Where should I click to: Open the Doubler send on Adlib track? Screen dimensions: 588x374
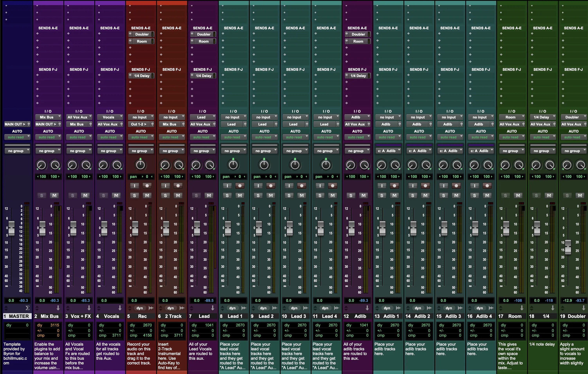358,34
